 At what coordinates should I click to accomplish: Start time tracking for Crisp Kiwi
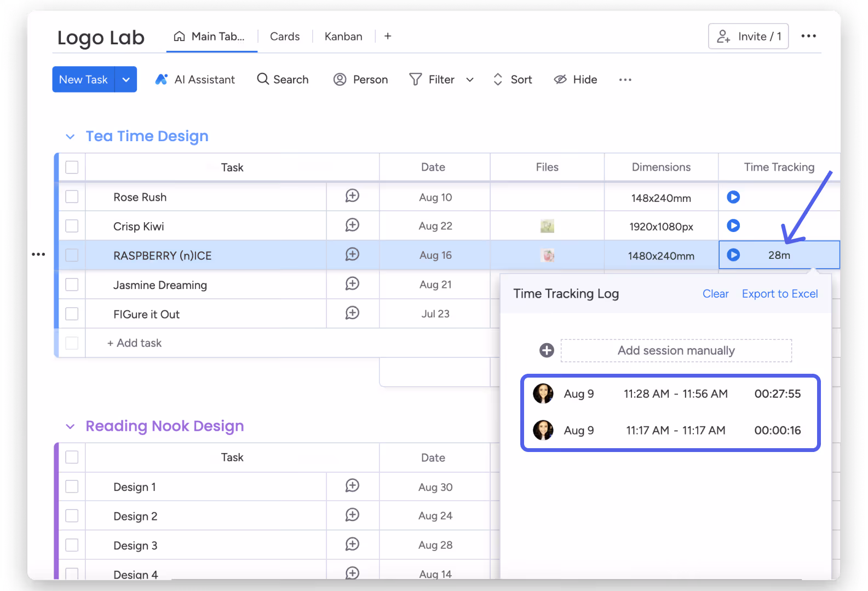point(733,225)
